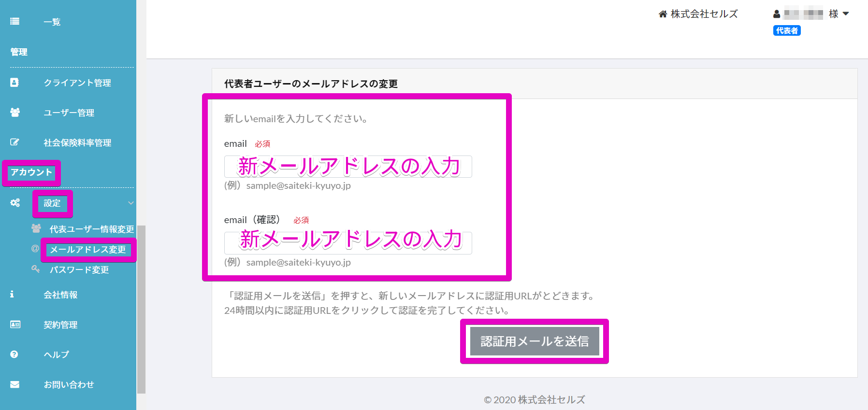
Task: Click the sidebar vertical scrollbar
Action: click(x=141, y=309)
